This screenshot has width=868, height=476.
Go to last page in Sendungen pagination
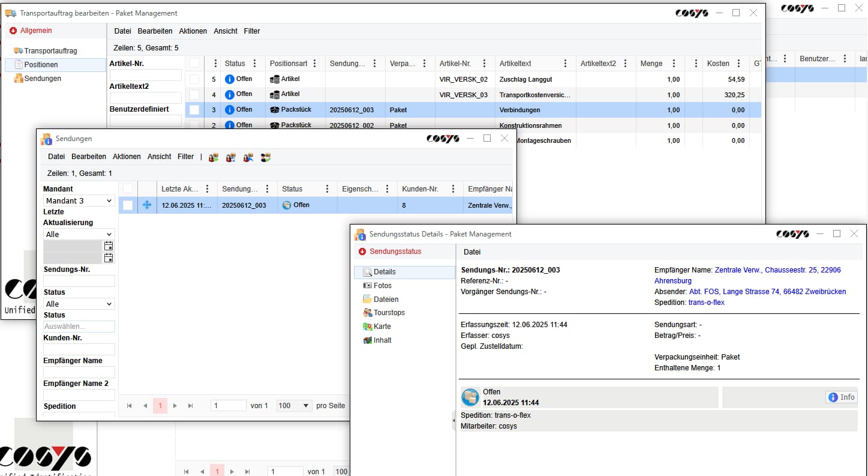point(190,406)
